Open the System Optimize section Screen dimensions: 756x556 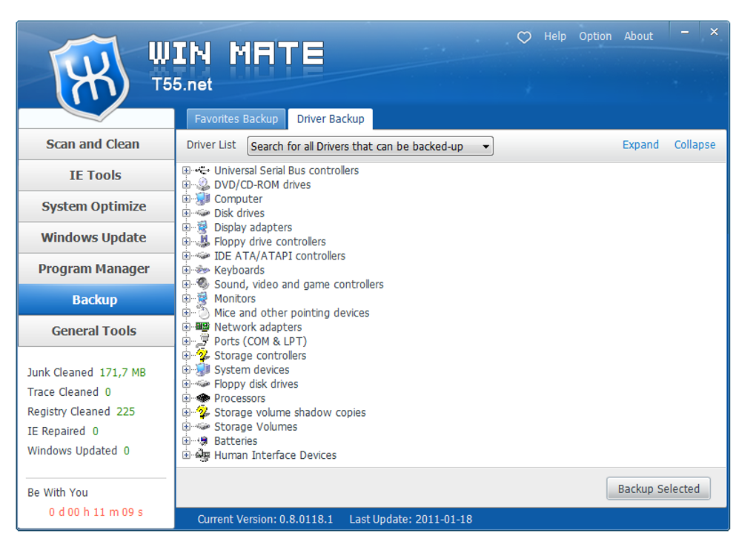click(96, 206)
